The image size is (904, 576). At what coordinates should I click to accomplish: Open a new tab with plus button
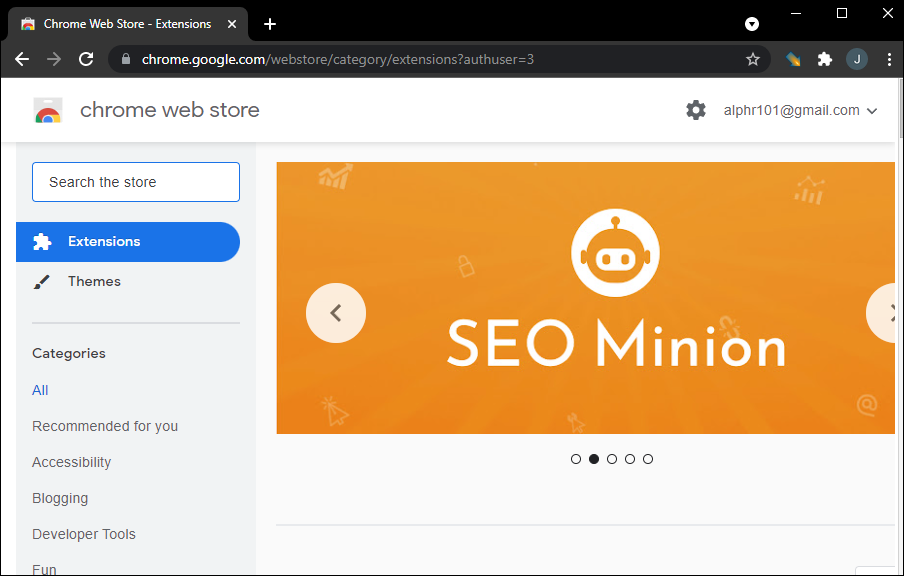(x=269, y=24)
